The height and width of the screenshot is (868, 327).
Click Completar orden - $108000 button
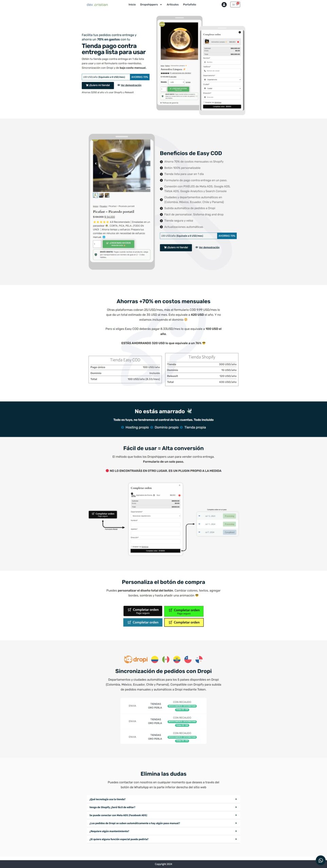tap(156, 551)
